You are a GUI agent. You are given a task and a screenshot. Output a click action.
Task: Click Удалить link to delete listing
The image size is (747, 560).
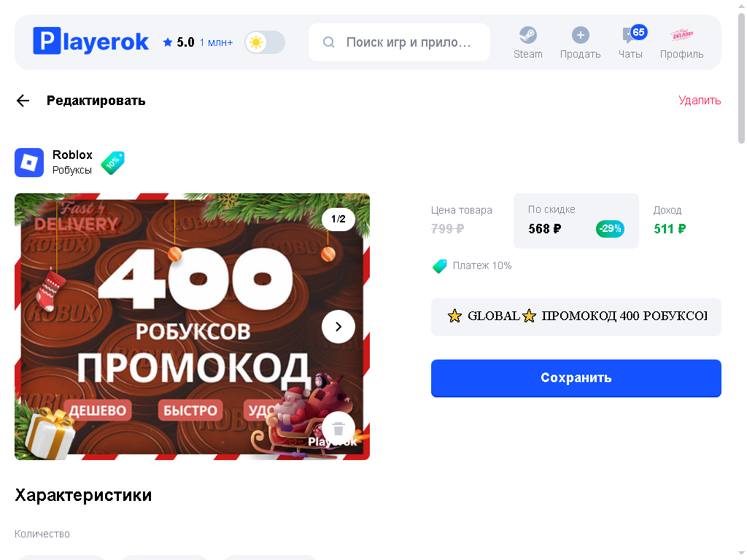(x=700, y=101)
